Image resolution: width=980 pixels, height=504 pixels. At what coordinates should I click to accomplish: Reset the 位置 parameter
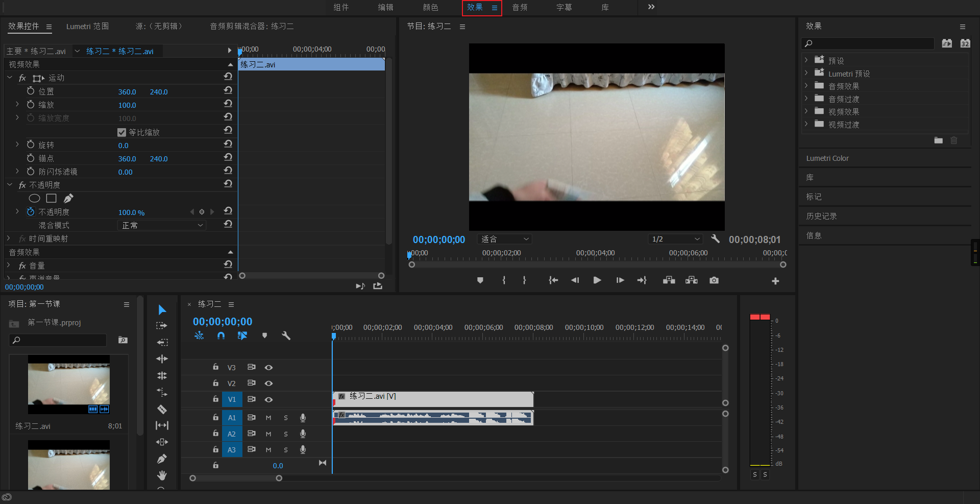point(228,90)
